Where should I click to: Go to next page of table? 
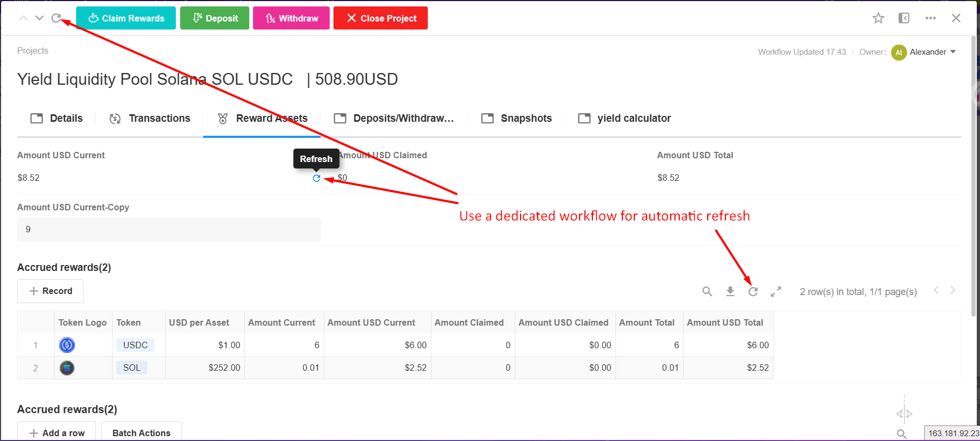click(953, 290)
